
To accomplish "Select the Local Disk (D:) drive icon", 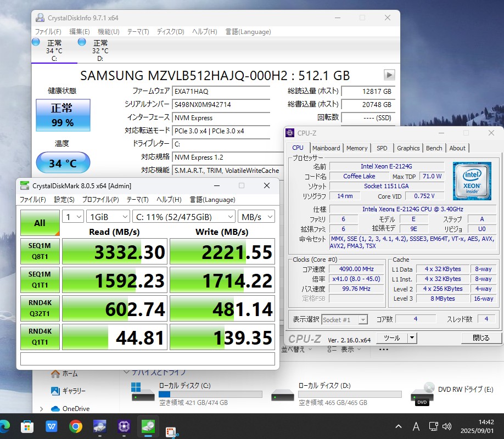I will point(283,395).
